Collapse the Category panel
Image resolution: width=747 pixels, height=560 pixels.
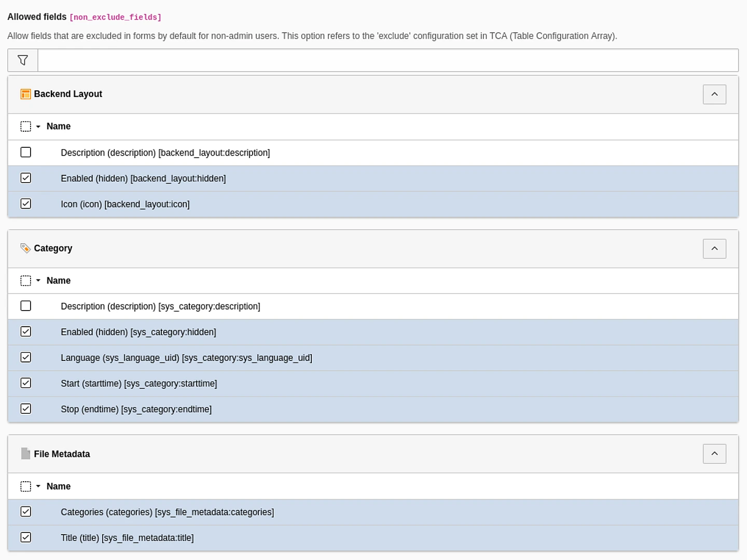(x=714, y=248)
